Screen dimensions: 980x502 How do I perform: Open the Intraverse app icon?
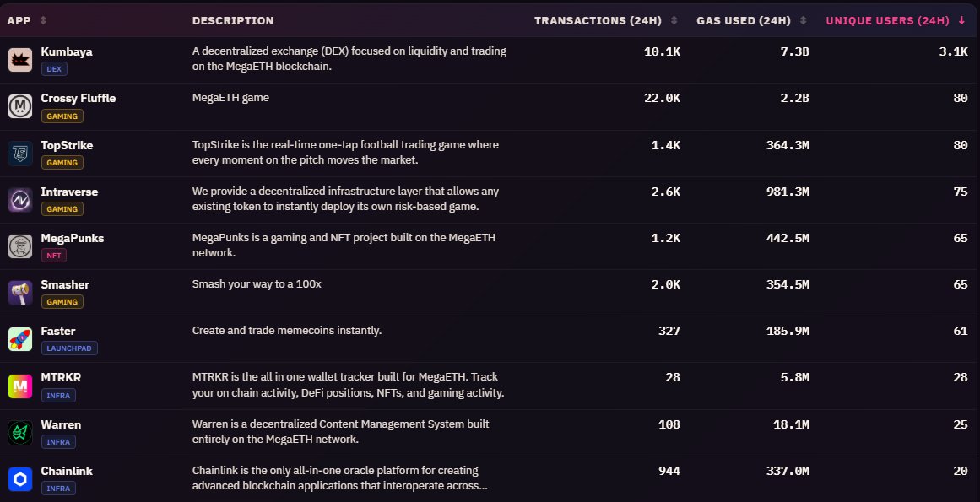[20, 200]
